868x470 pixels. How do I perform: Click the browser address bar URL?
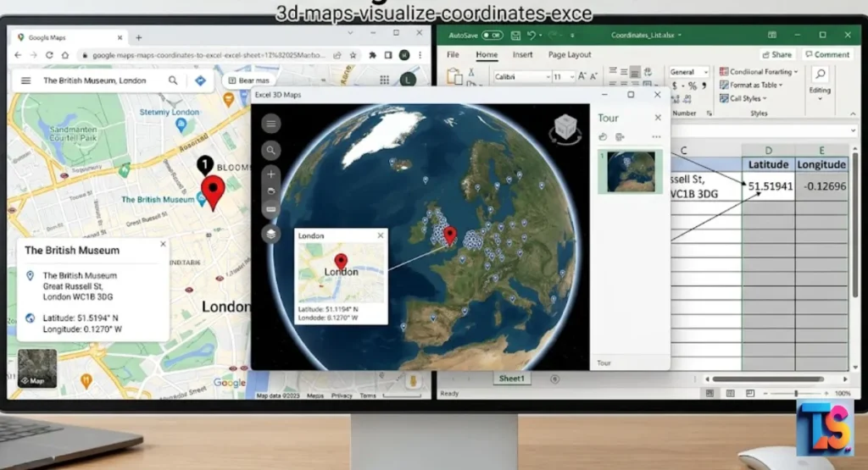point(209,55)
